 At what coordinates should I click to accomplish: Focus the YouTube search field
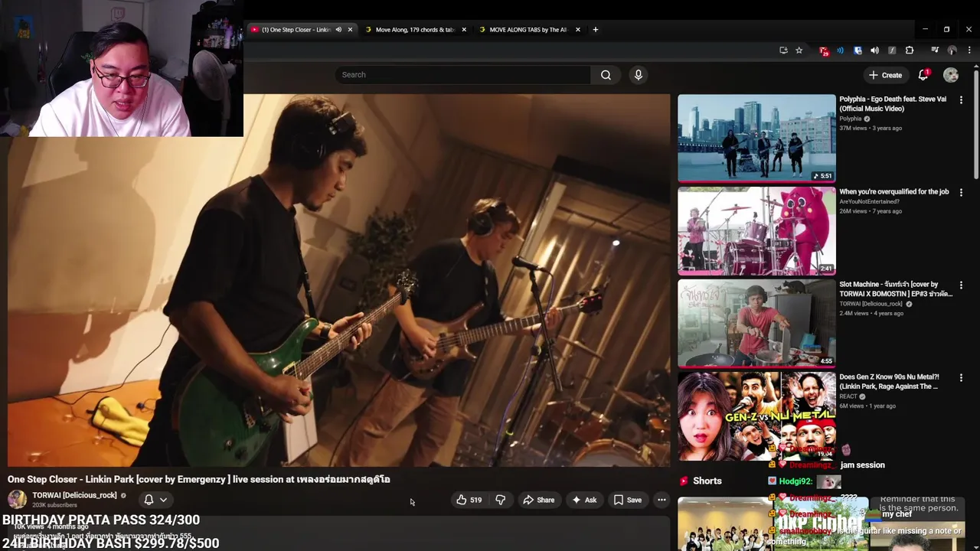462,75
